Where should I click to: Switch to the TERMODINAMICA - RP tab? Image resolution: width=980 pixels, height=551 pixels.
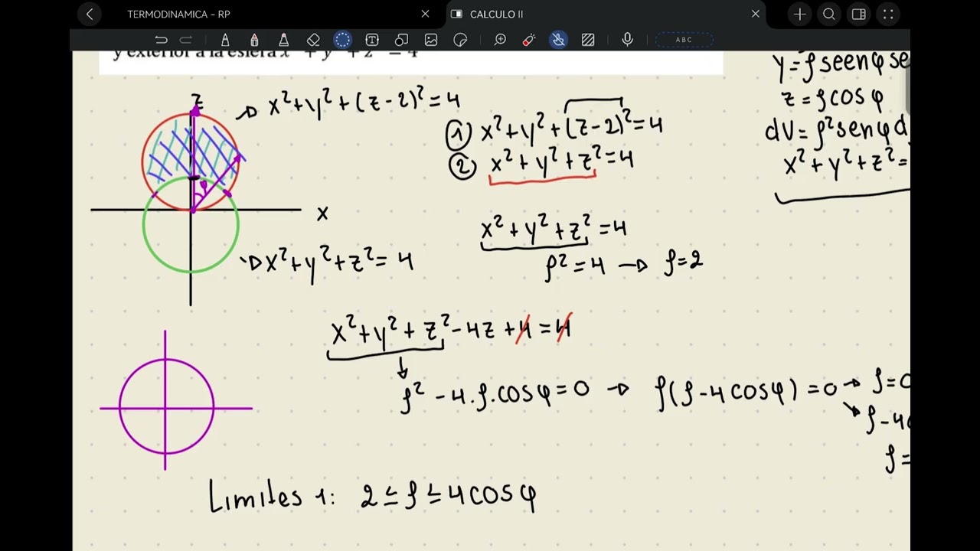click(178, 14)
